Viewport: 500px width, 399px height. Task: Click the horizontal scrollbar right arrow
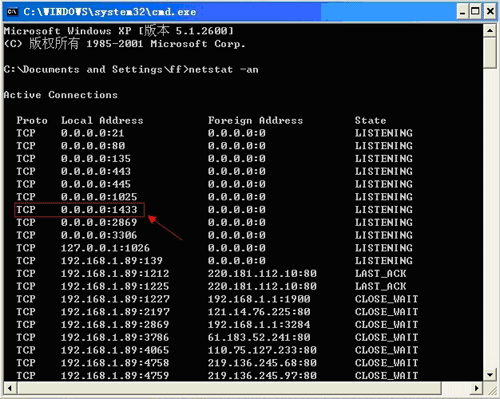pos(477,388)
